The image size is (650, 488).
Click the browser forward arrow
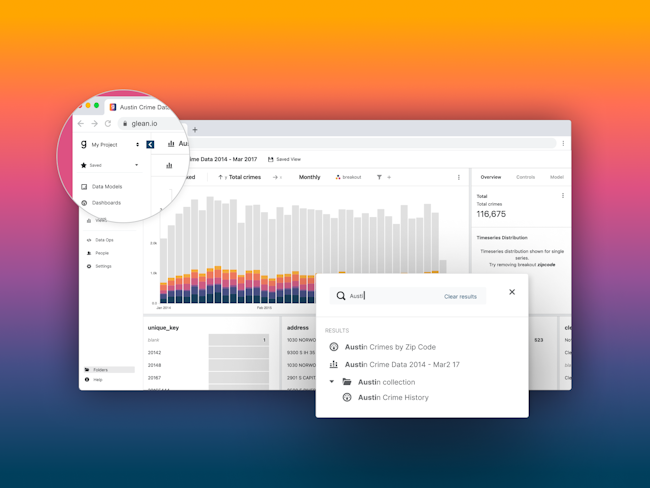tap(95, 124)
